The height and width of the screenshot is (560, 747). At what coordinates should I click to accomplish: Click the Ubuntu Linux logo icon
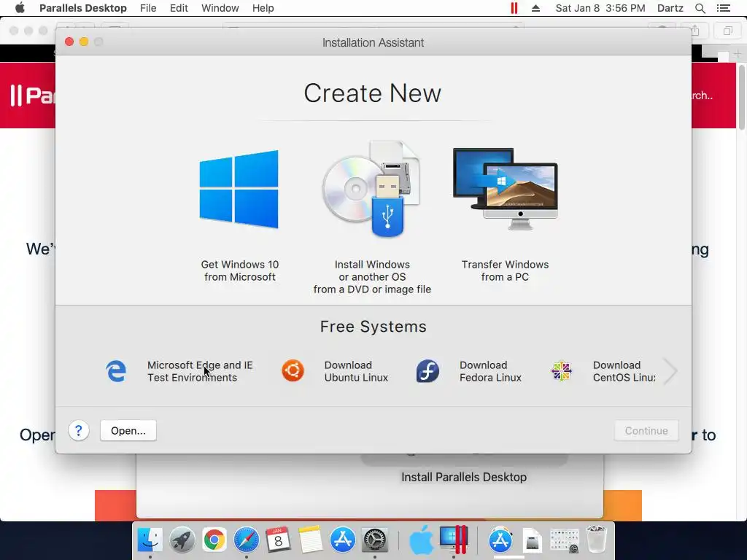(x=293, y=371)
